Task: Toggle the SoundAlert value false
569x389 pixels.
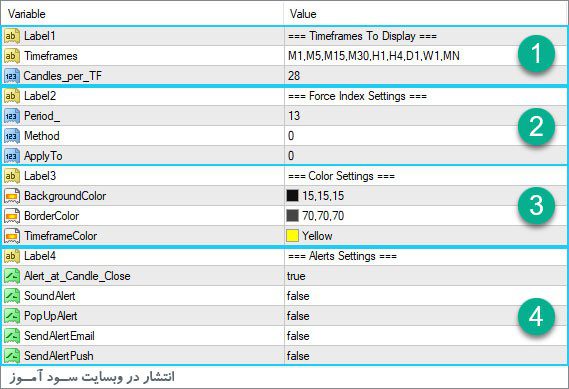Action: (x=298, y=296)
